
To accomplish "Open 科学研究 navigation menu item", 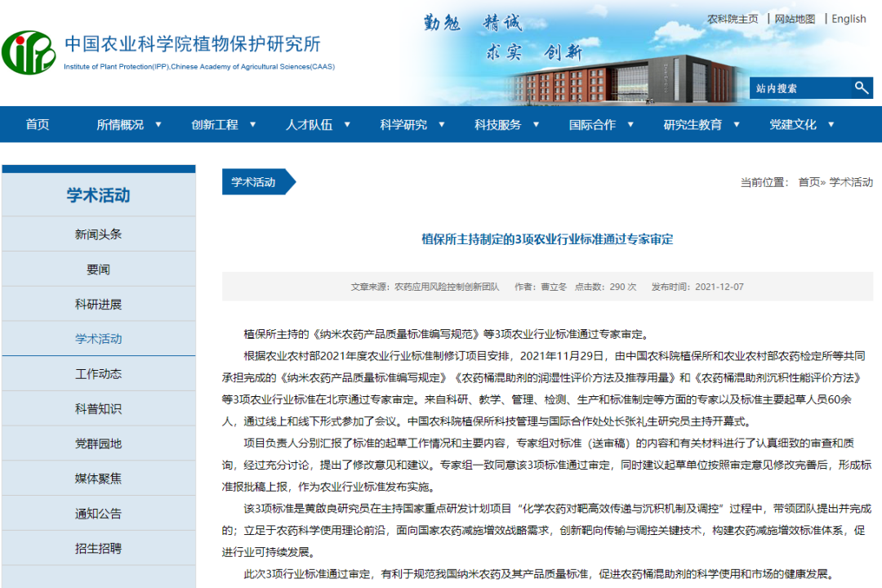I will [403, 124].
